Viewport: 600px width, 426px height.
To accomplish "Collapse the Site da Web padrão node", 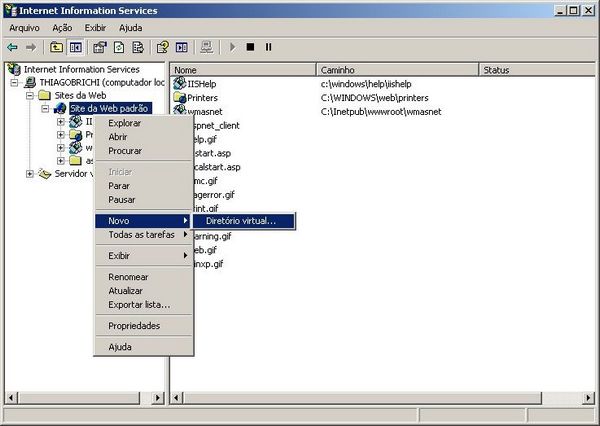I will (45, 109).
